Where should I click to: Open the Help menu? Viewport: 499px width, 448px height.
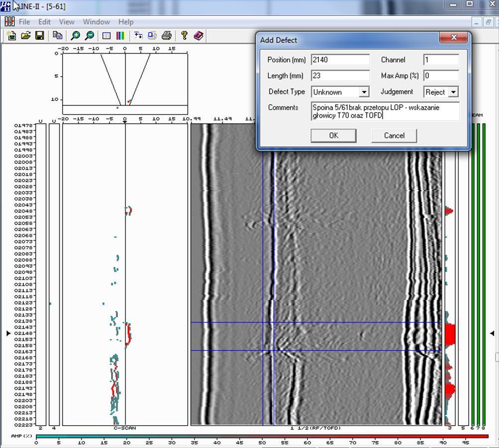tap(126, 22)
